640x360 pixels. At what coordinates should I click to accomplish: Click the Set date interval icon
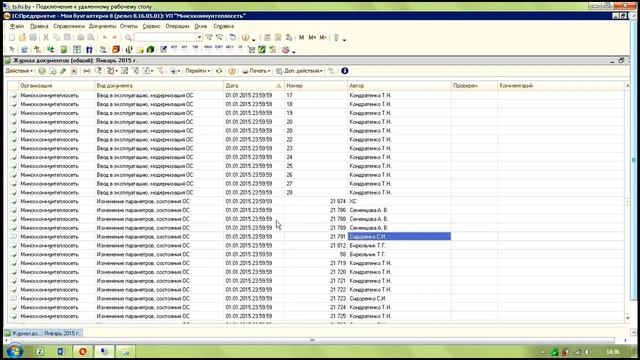tap(87, 71)
